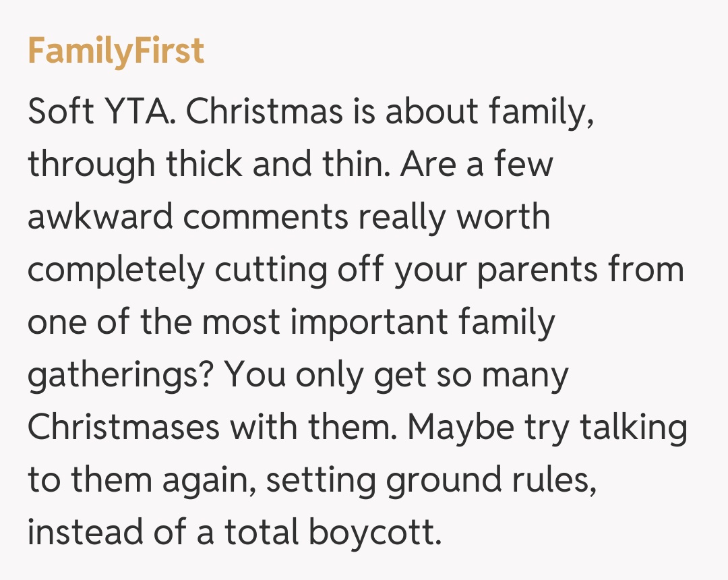Click the phrase "Are a few"
The height and width of the screenshot is (580, 728).
click(476, 164)
